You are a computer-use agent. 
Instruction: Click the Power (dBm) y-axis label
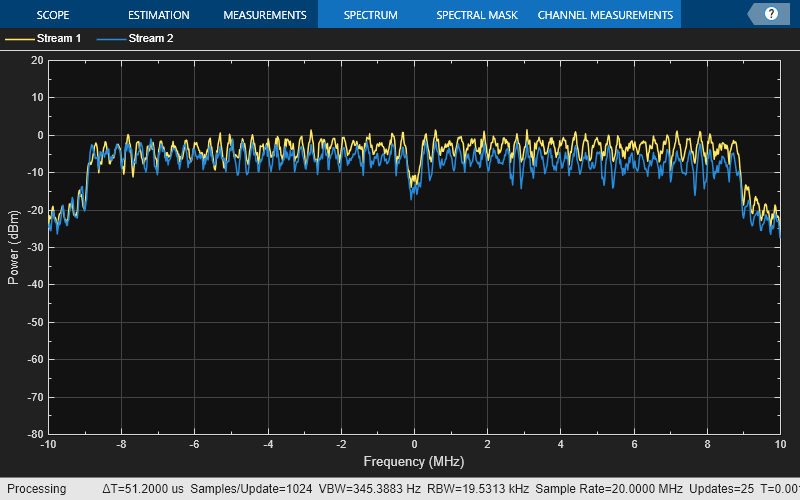click(13, 247)
